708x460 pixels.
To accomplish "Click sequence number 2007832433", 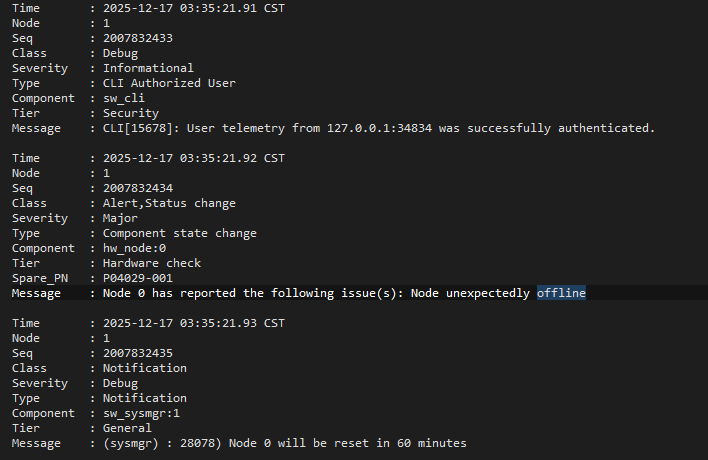I will tap(137, 38).
